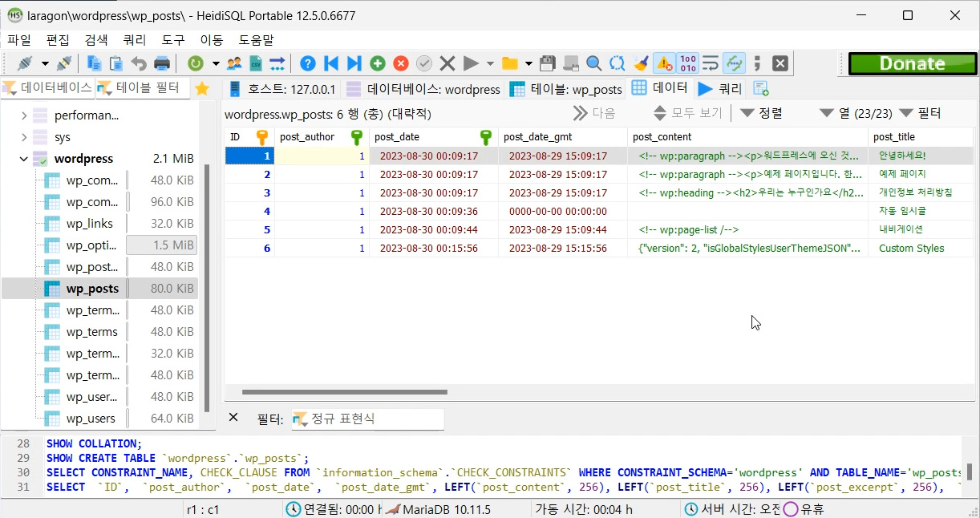Click the blue Help question icon
Screen dimensions: 980x518
[x=308, y=63]
